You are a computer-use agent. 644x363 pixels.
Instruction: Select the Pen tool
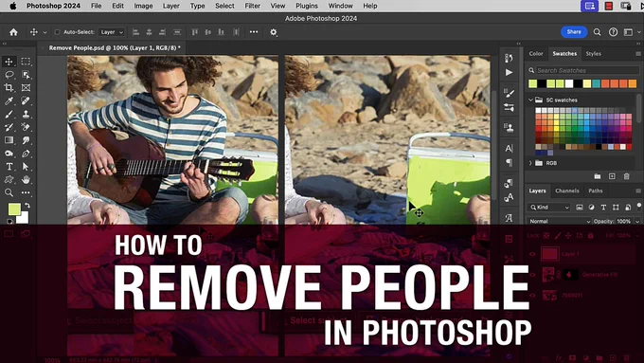tap(26, 154)
